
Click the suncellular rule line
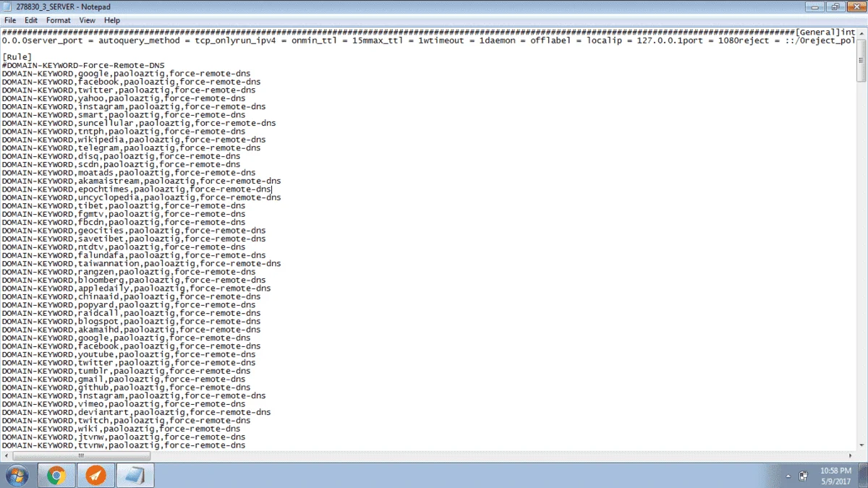click(139, 123)
